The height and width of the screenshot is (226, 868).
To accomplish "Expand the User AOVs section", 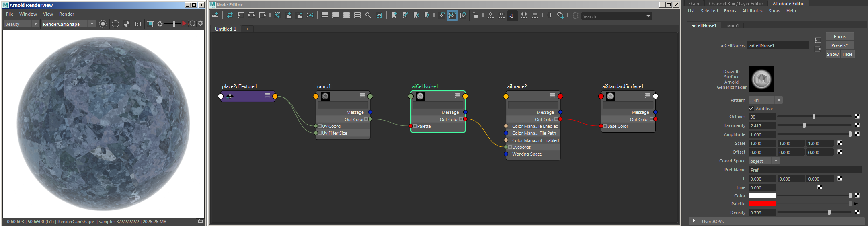I will (694, 221).
